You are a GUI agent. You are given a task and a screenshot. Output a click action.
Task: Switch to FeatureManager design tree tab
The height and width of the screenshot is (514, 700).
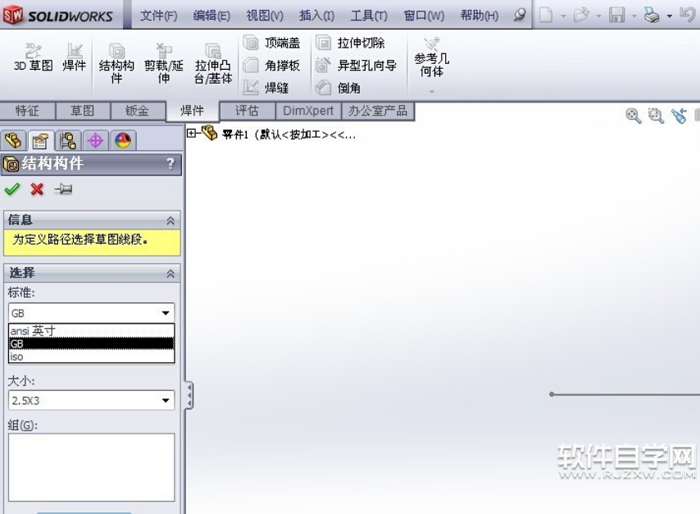13,141
